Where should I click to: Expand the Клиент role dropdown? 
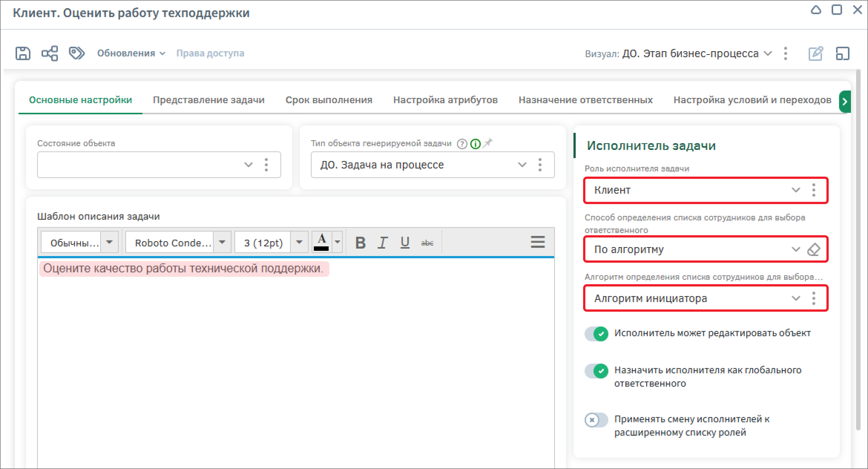click(x=796, y=190)
